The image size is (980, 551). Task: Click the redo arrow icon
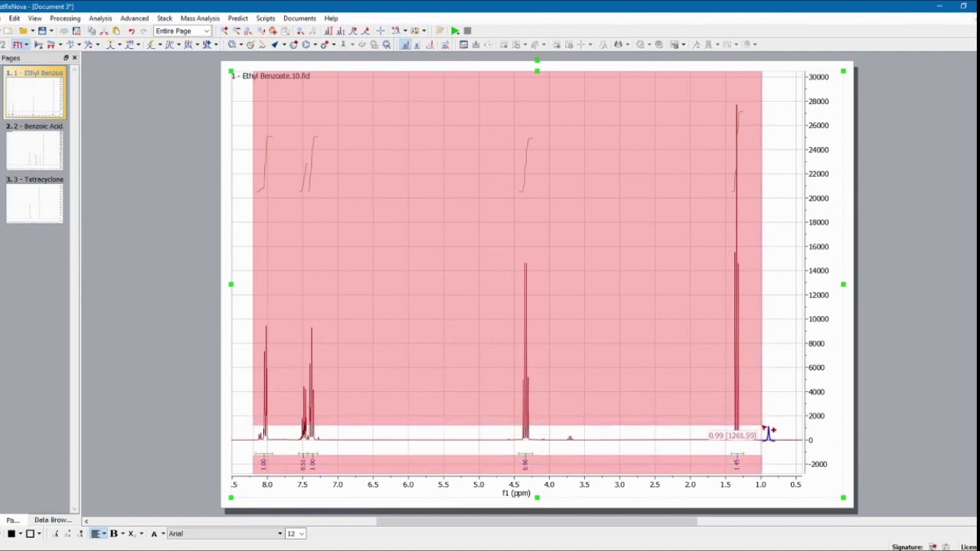(143, 31)
